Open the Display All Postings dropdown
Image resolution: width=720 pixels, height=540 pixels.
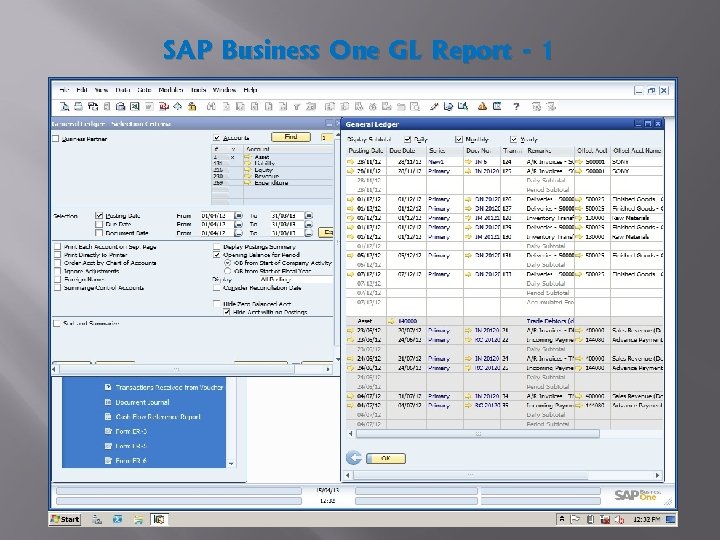pyautogui.click(x=295, y=279)
